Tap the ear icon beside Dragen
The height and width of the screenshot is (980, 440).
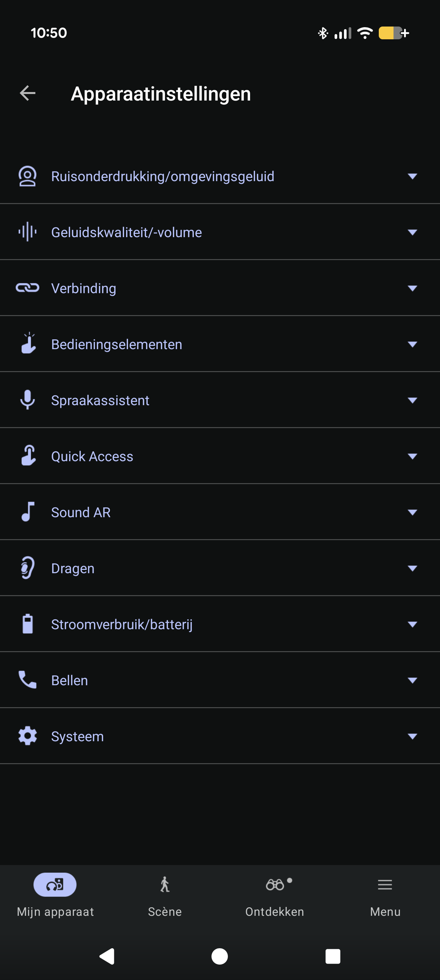27,568
